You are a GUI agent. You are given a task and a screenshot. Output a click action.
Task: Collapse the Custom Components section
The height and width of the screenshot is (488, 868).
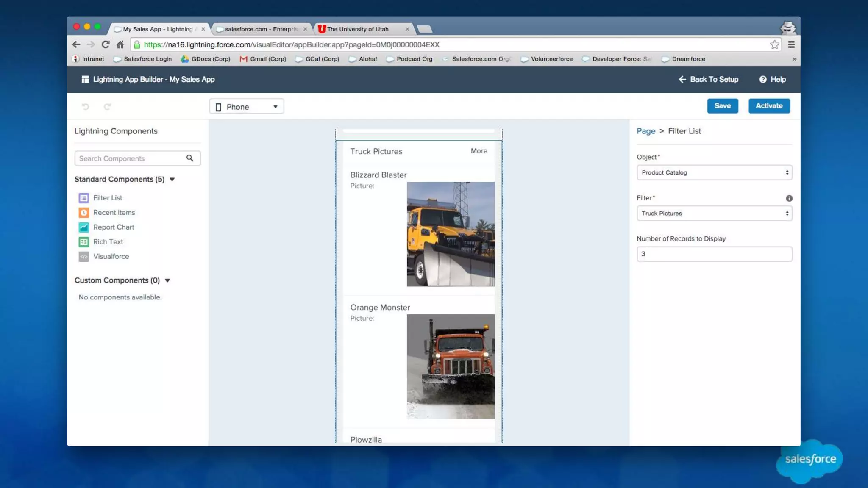click(167, 280)
